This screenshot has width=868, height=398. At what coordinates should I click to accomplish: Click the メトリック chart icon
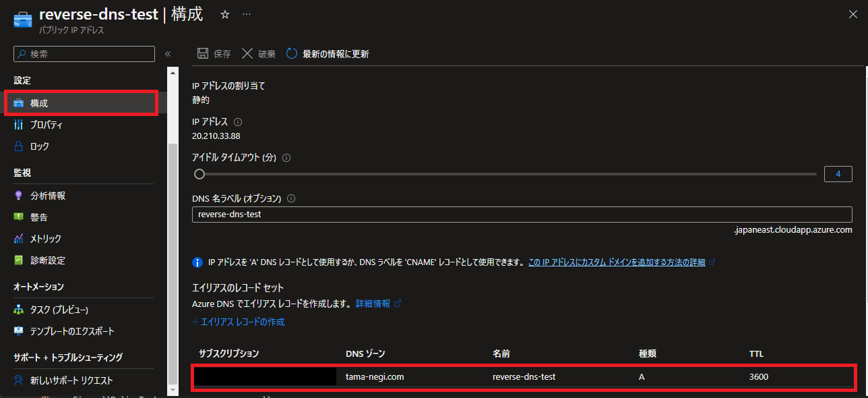(x=19, y=239)
